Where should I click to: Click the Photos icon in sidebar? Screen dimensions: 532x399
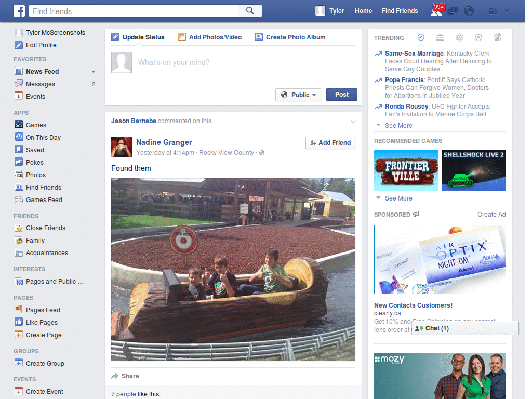pos(19,175)
